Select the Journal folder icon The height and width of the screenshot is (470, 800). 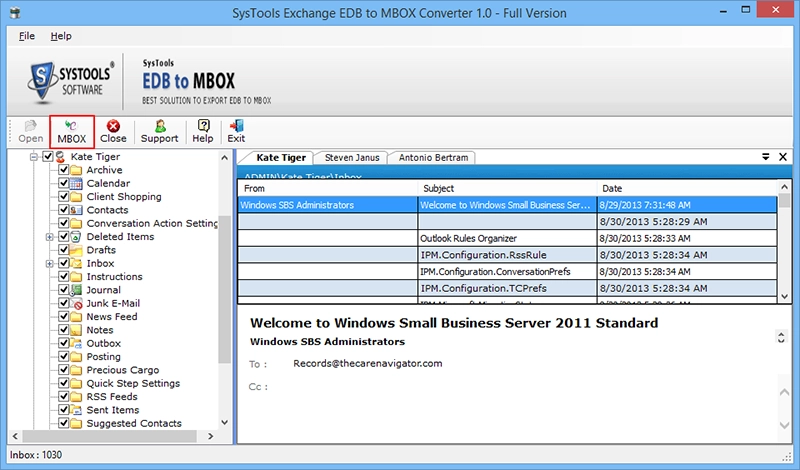(x=76, y=290)
